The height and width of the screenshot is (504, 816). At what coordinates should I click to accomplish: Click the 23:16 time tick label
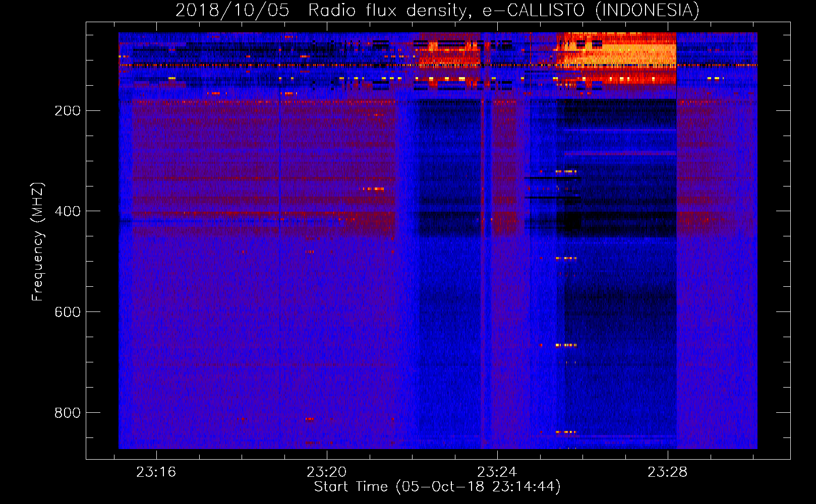click(156, 472)
